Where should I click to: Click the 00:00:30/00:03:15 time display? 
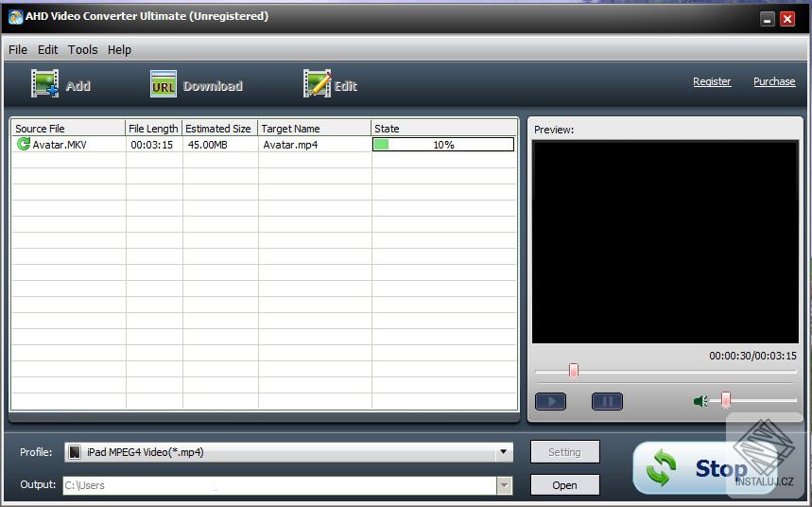[752, 356]
